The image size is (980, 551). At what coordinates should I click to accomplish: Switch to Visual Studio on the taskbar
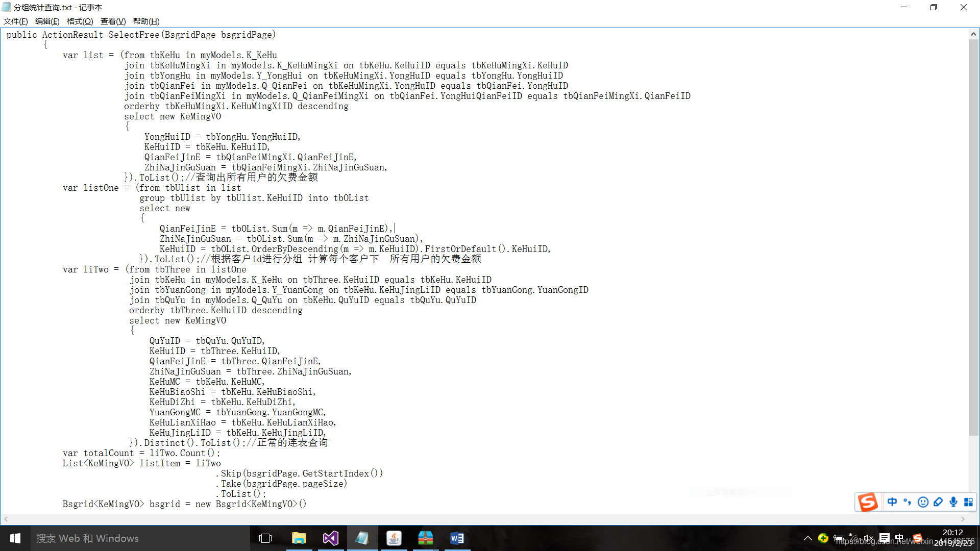click(330, 538)
